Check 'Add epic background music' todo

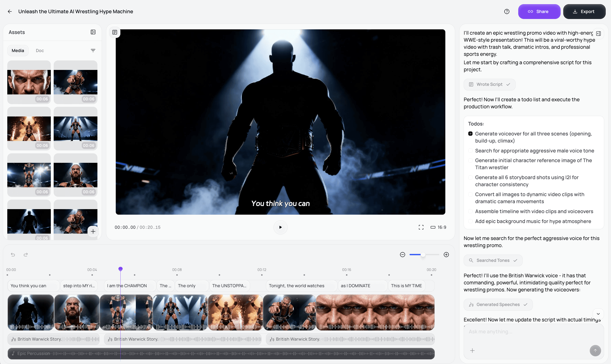470,221
